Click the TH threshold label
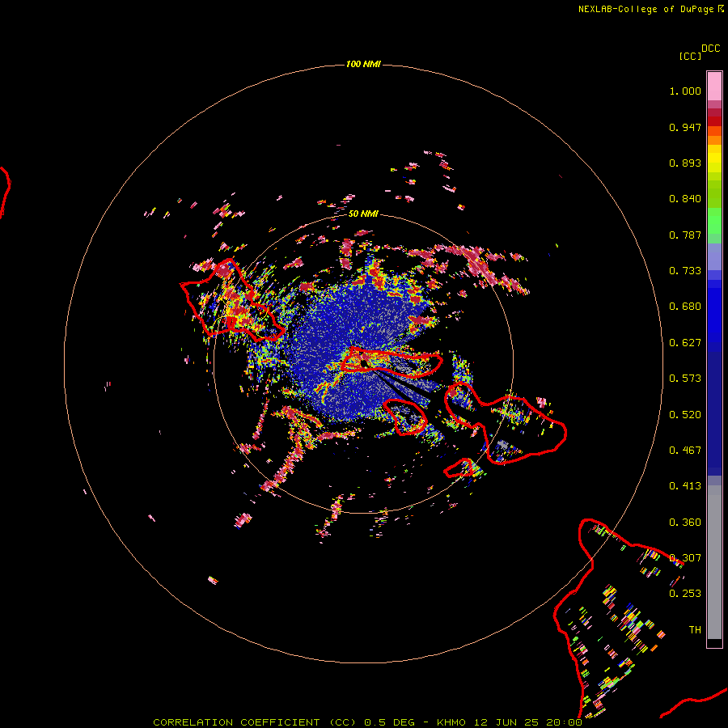 [695, 630]
